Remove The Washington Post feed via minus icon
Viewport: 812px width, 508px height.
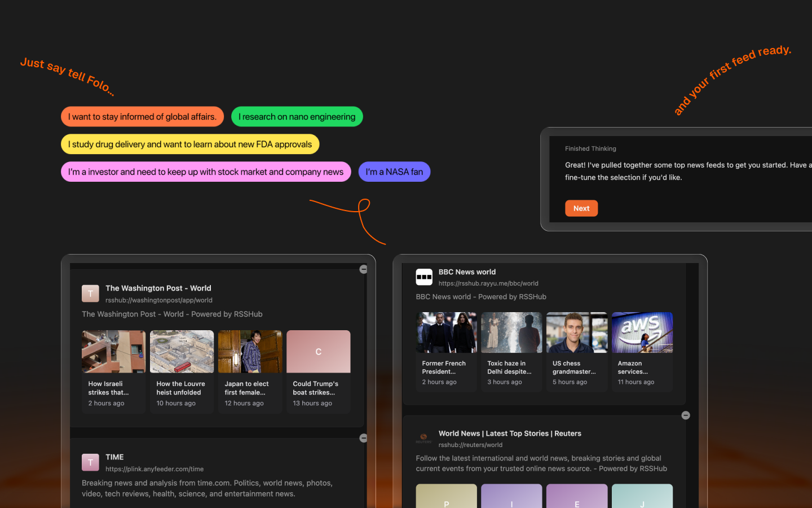click(364, 269)
